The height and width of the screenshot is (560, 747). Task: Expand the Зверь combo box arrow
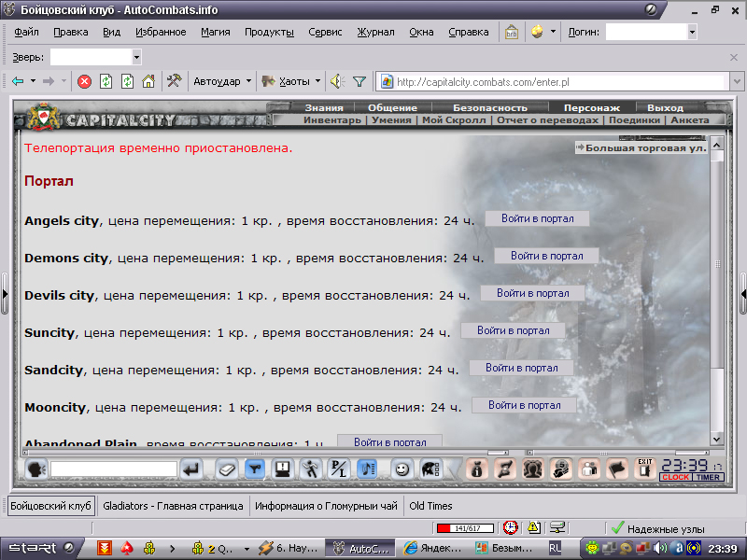[136, 57]
